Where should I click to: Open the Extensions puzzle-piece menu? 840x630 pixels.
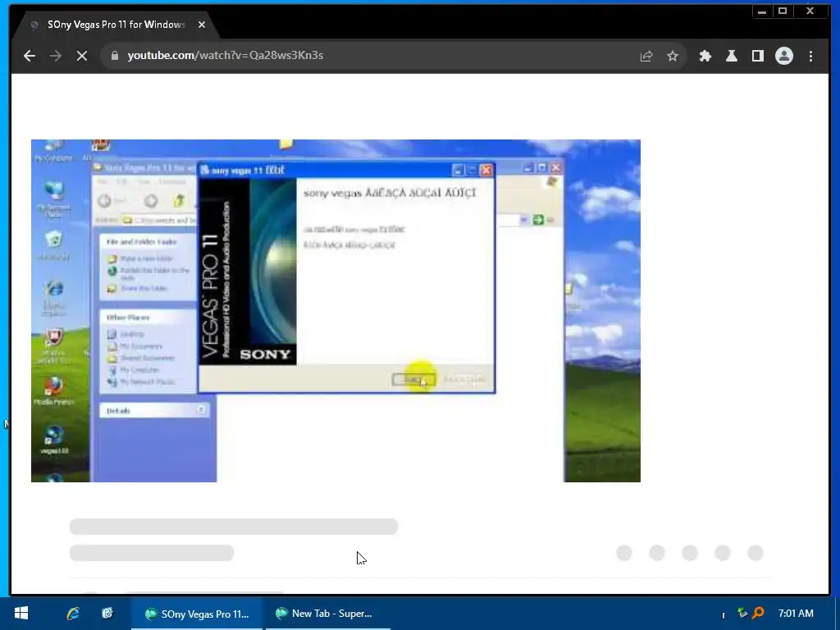tap(705, 56)
